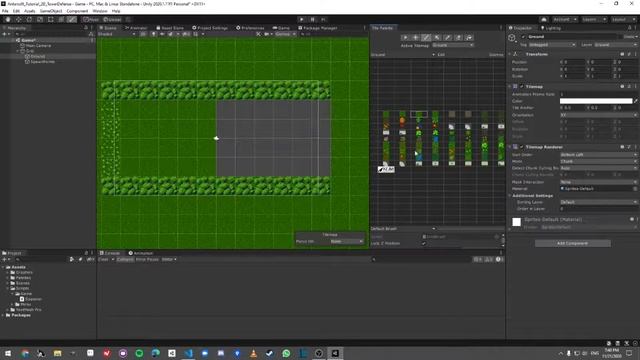Open the Gizmos dropdown in Scene view
Image resolution: width=640 pixels, height=360 pixels.
[285, 34]
